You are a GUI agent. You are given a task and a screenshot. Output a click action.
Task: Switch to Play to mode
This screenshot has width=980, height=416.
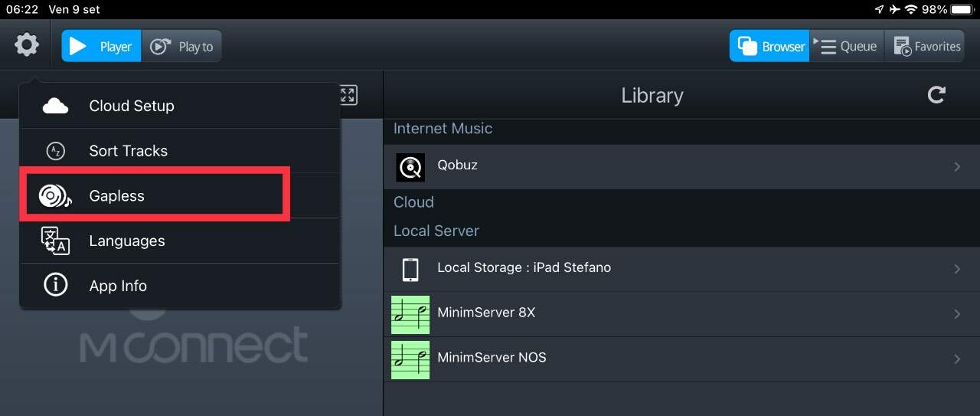[x=182, y=47]
